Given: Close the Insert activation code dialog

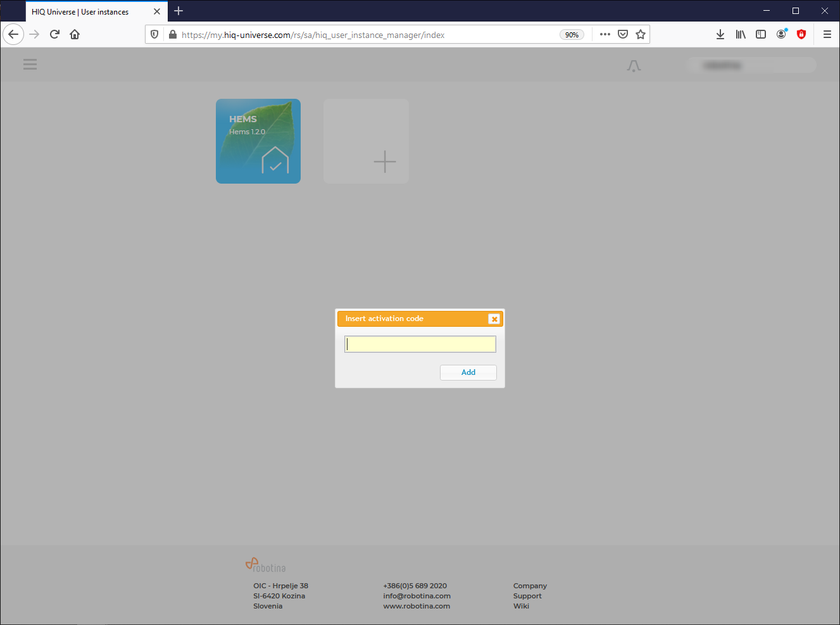Looking at the screenshot, I should click(x=494, y=319).
